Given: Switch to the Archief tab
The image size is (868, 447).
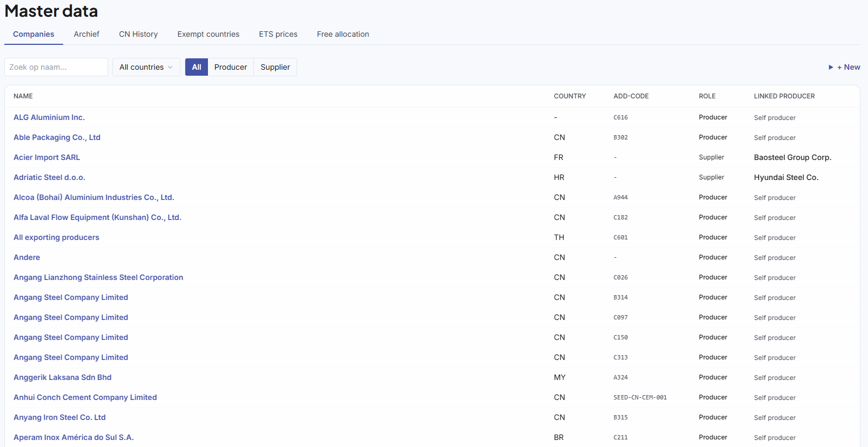Looking at the screenshot, I should 86,34.
